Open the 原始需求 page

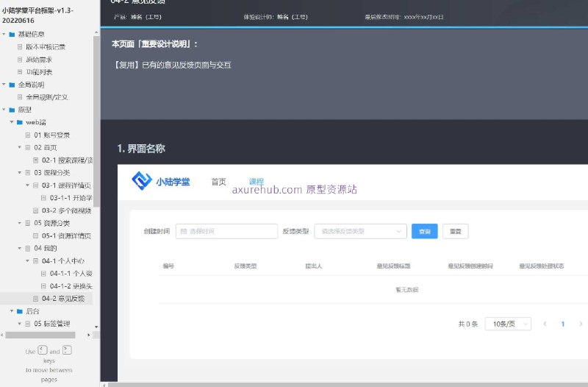click(39, 60)
